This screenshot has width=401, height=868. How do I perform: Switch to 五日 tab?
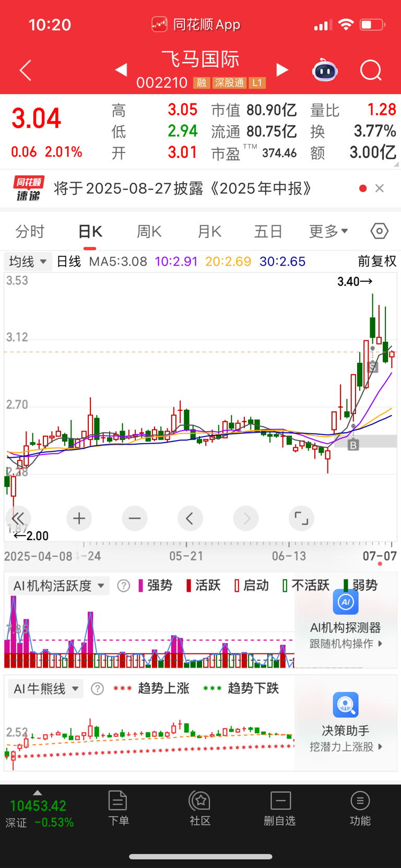[268, 231]
